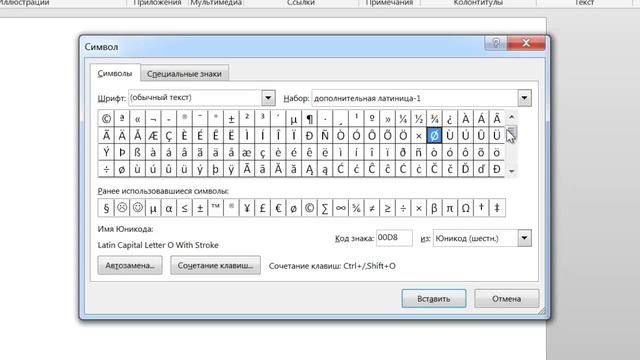This screenshot has width=640, height=360.
Task: Open the Шрифт font dropdown
Action: tap(268, 98)
